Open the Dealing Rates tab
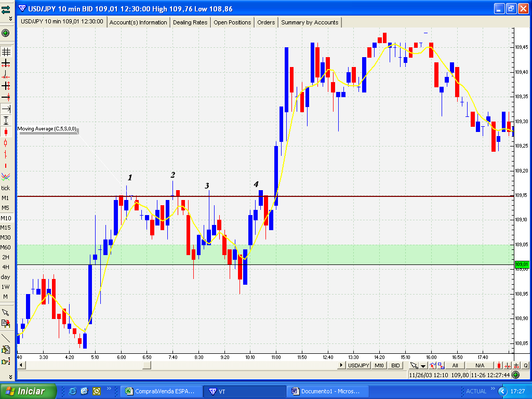Screen dimensions: 532x399 [190, 22]
